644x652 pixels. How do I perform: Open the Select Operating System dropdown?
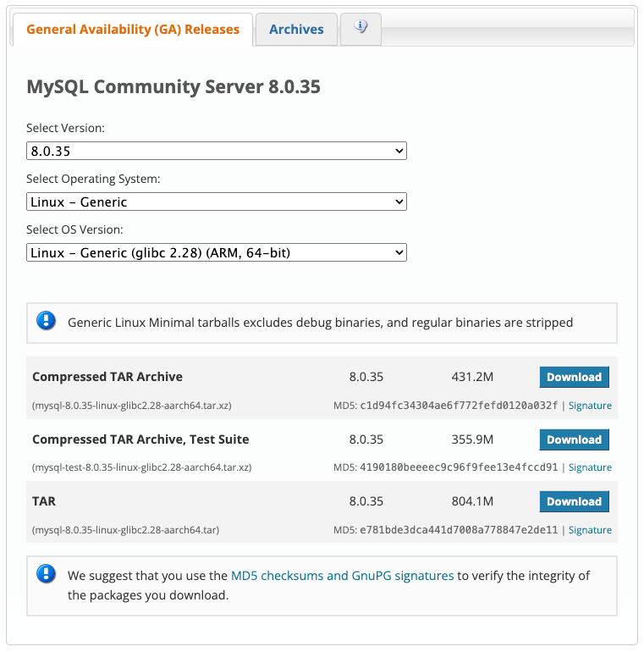point(217,202)
